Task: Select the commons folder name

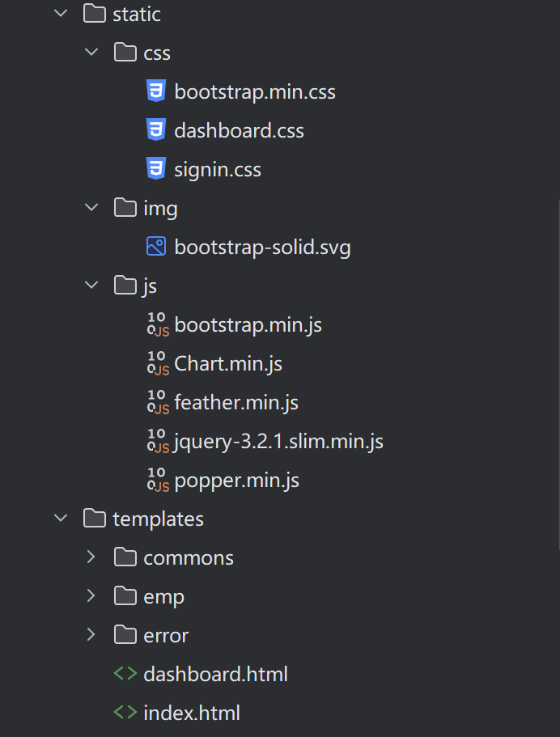Action: click(188, 558)
